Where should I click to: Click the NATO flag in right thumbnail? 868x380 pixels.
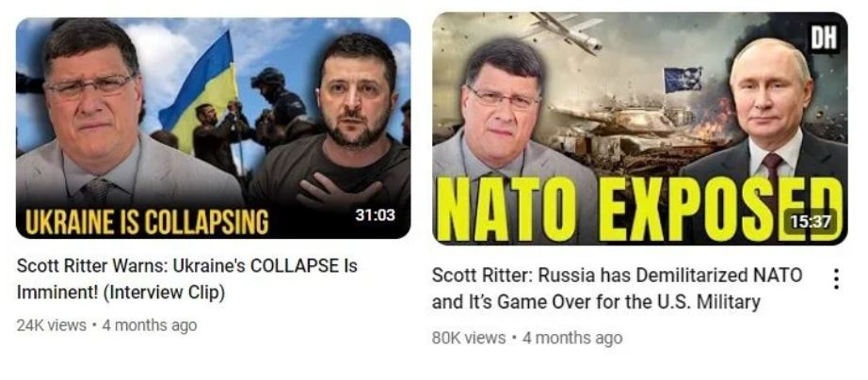click(x=683, y=79)
